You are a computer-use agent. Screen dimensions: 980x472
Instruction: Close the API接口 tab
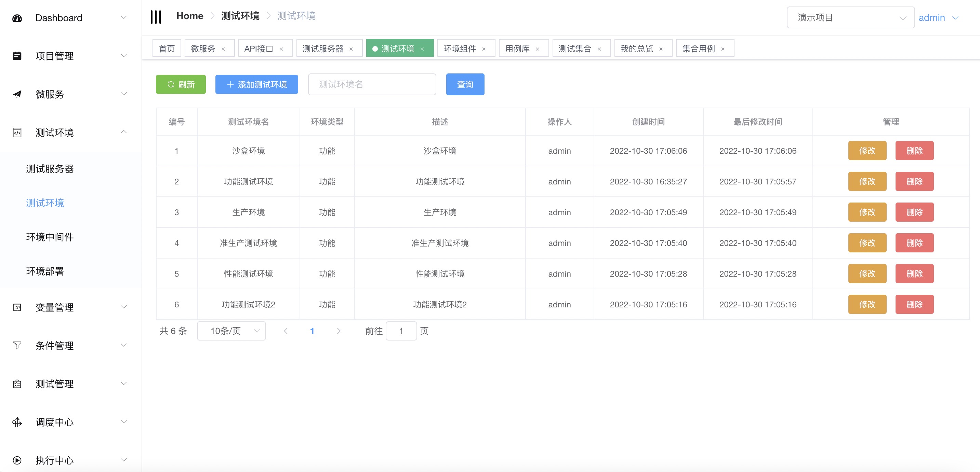coord(281,48)
